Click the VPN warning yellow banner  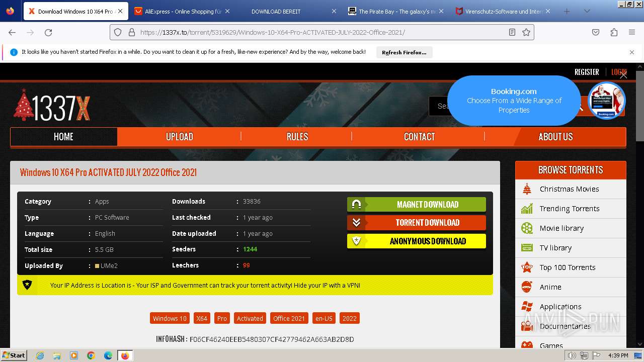255,285
